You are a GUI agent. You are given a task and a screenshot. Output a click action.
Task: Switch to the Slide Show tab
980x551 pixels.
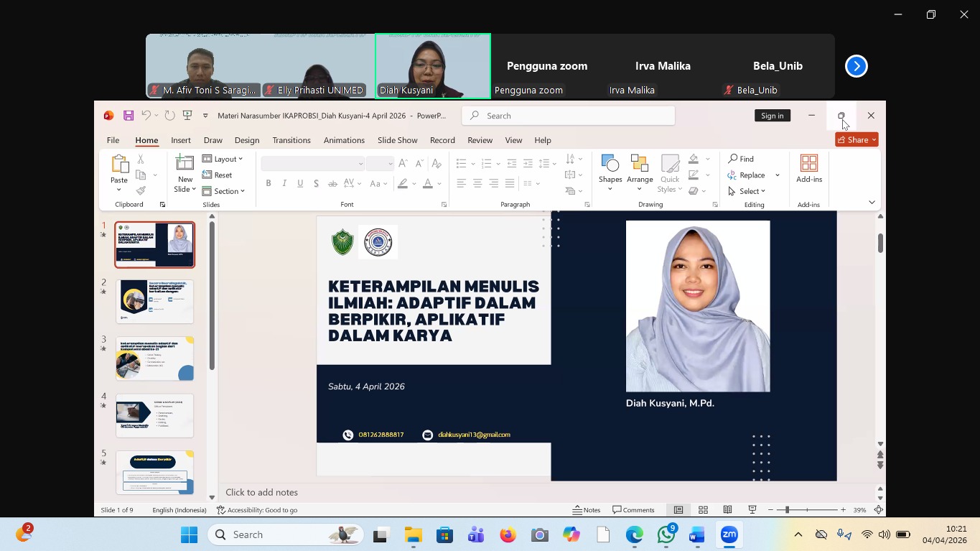pyautogui.click(x=397, y=140)
